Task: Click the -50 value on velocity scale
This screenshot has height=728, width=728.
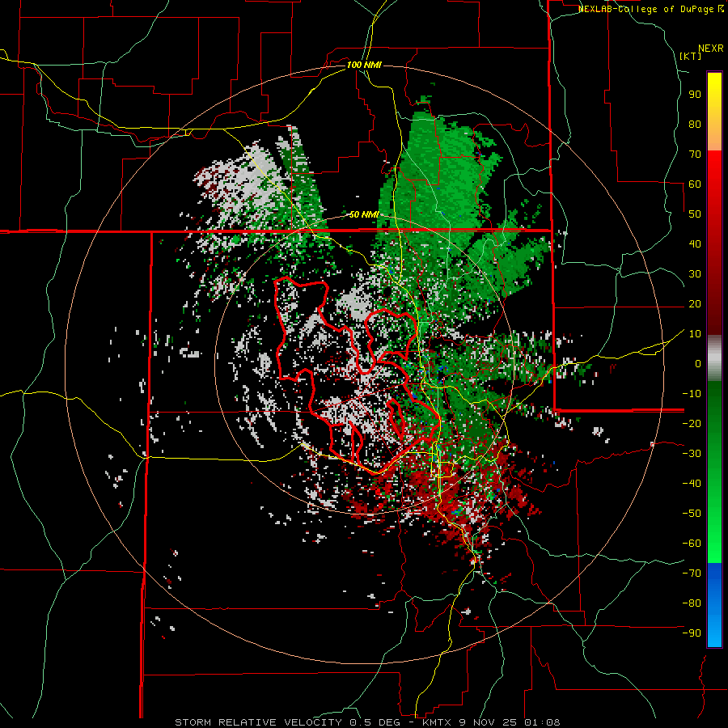Action: coord(692,513)
